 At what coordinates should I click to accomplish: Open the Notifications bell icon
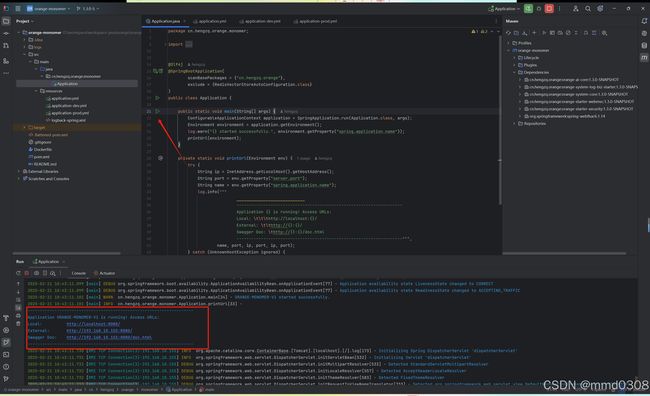pos(644,21)
